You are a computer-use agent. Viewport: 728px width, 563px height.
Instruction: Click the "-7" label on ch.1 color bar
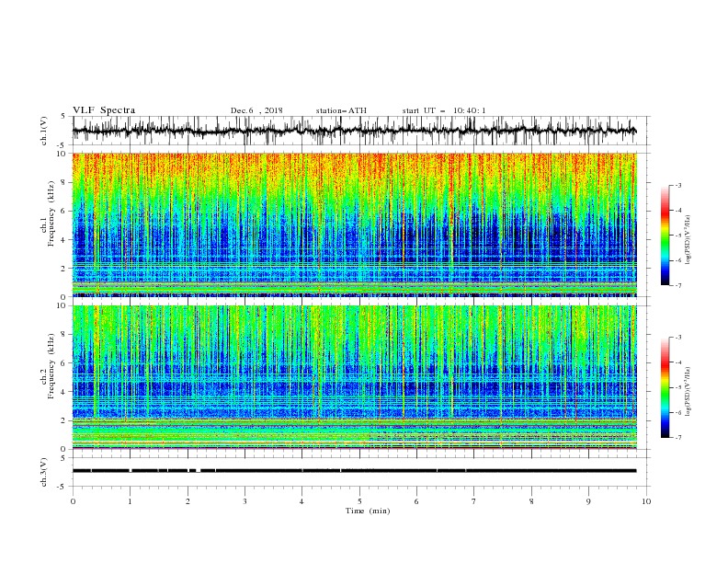678,285
